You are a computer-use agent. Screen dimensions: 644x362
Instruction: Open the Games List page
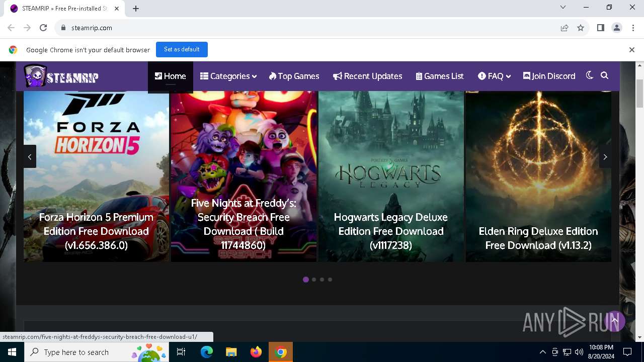point(439,76)
